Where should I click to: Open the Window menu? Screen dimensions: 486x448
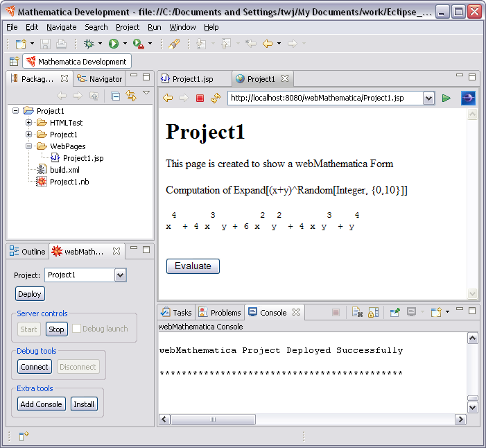coord(182,27)
